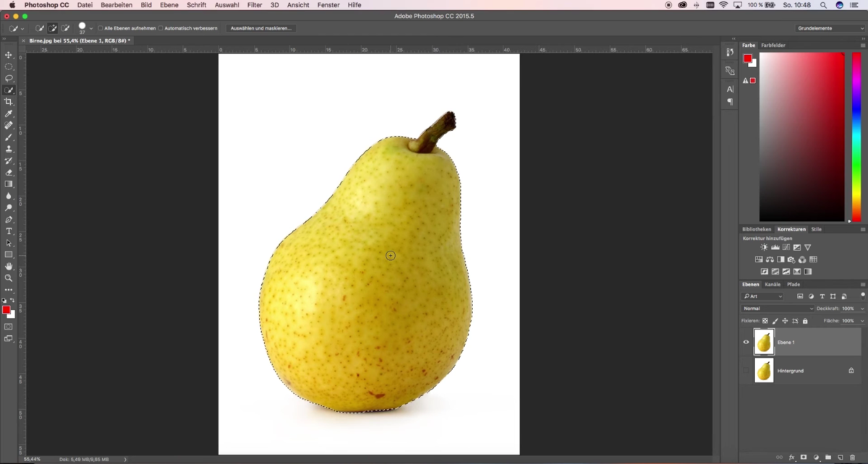Viewport: 868px width, 464px height.
Task: Open the blend mode 'Normal' dropdown
Action: click(x=778, y=309)
